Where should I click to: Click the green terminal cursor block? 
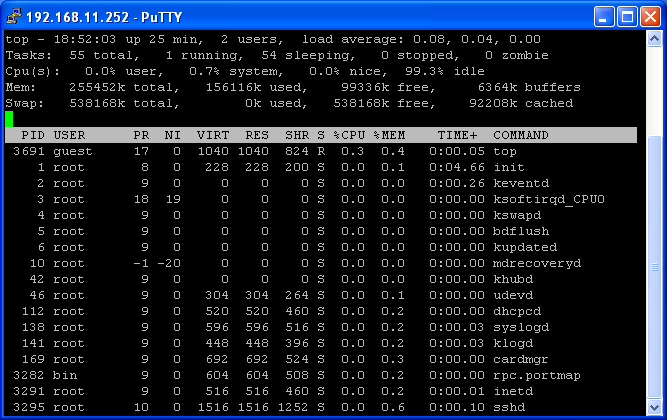pos(9,119)
